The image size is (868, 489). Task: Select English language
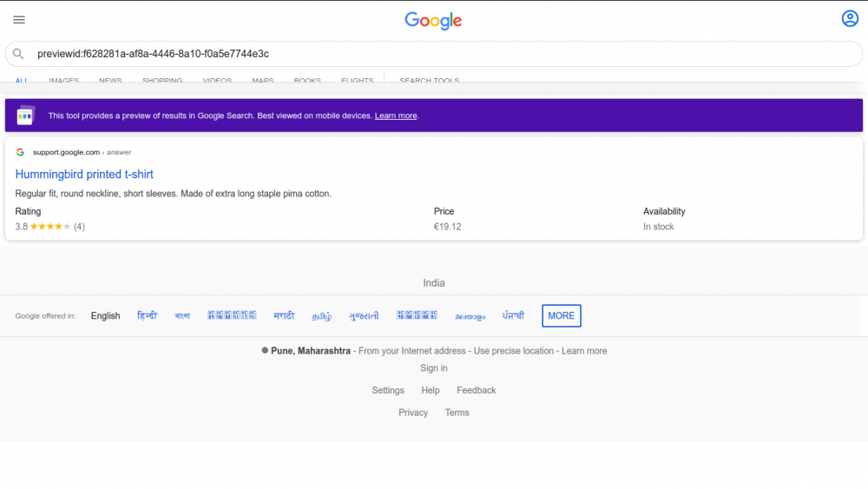105,315
